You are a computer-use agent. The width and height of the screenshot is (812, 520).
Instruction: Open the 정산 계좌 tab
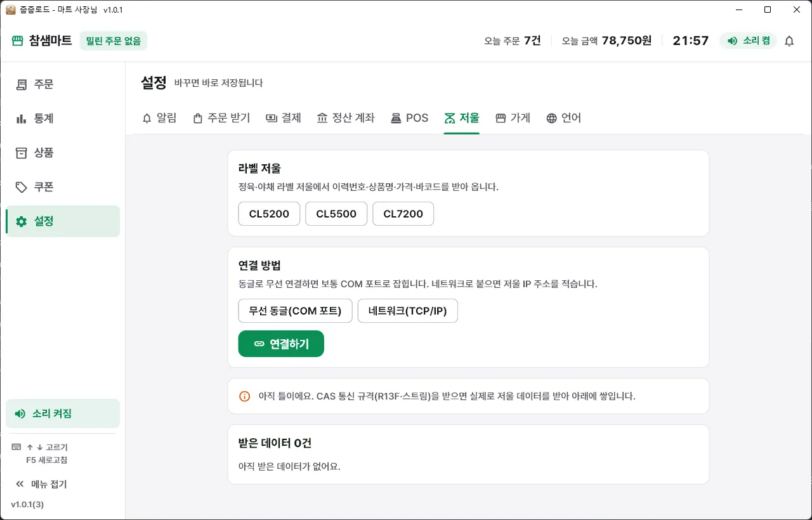[x=346, y=118]
